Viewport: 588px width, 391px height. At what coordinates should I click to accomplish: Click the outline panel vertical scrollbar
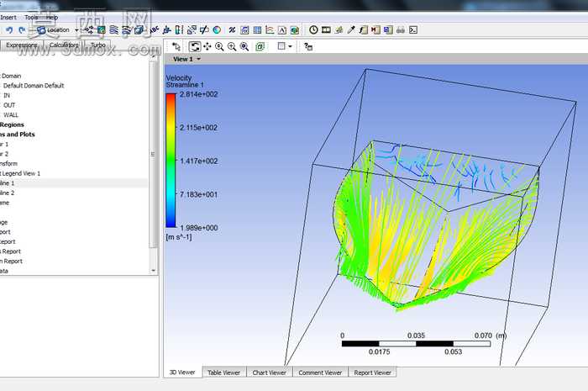[x=153, y=154]
